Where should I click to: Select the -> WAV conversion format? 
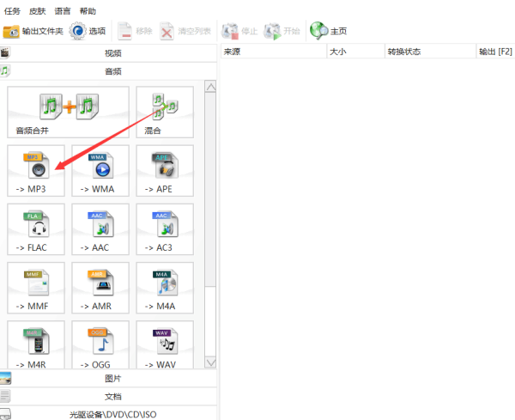click(165, 344)
